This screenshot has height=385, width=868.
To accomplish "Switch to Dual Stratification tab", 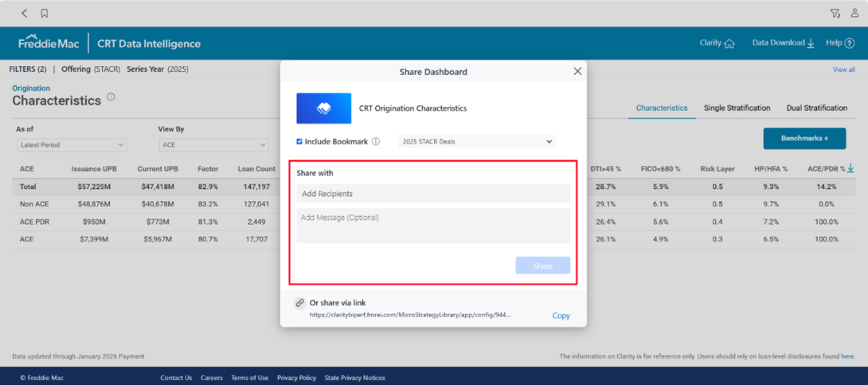I will point(816,108).
